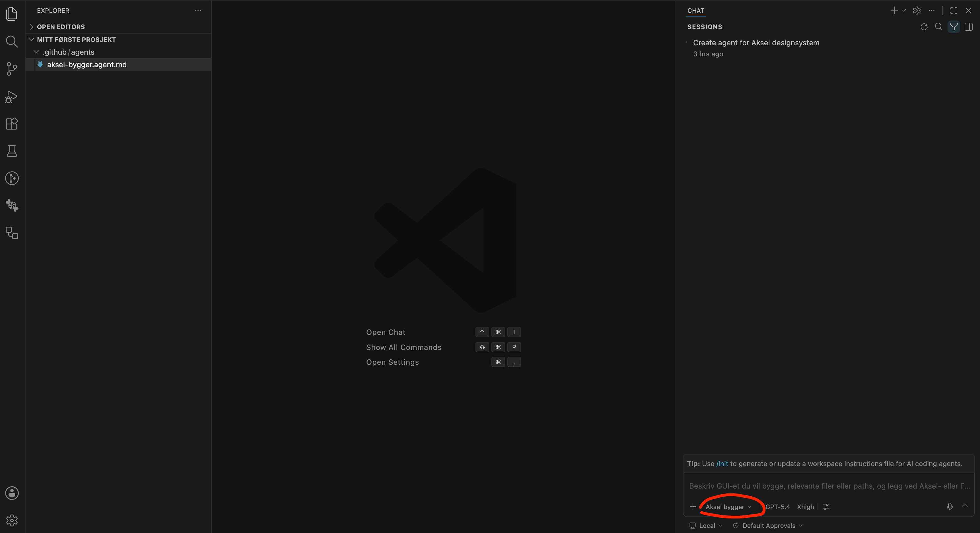Screen dimensions: 980x533
Task: Focus the chat message input field
Action: tap(829, 486)
